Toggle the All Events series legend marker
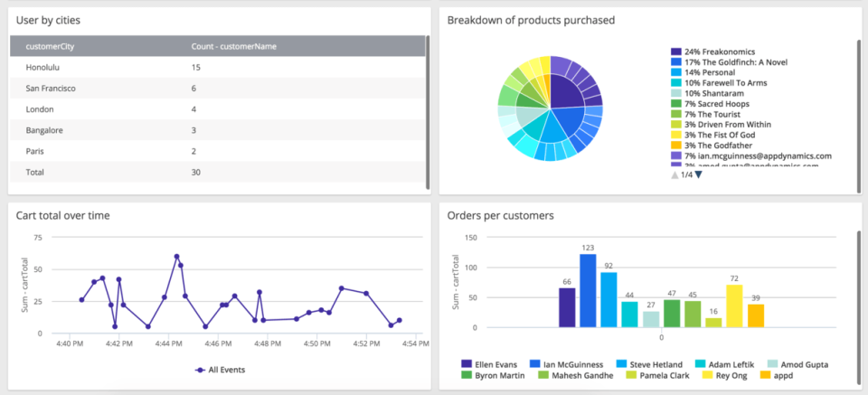The height and width of the screenshot is (395, 868). pyautogui.click(x=201, y=369)
